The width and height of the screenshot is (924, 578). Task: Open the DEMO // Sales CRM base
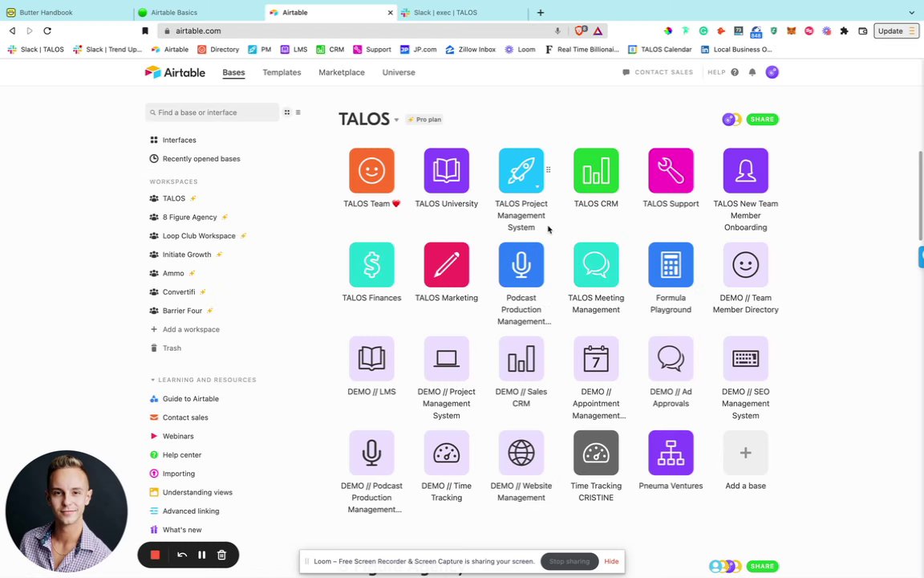(x=521, y=359)
